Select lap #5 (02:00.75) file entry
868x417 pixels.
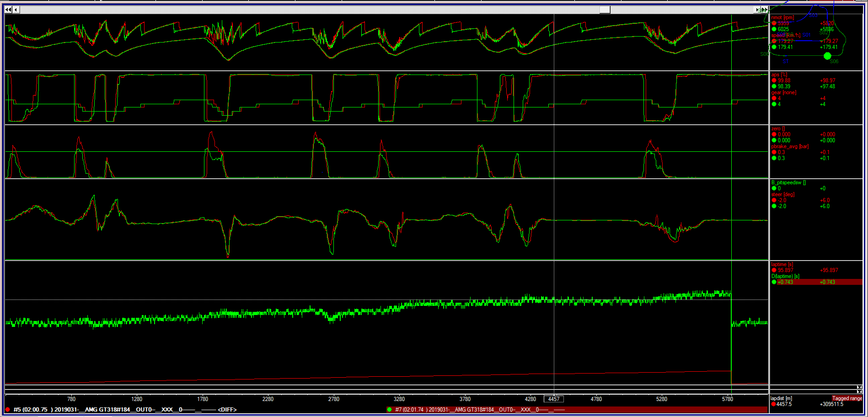point(125,410)
